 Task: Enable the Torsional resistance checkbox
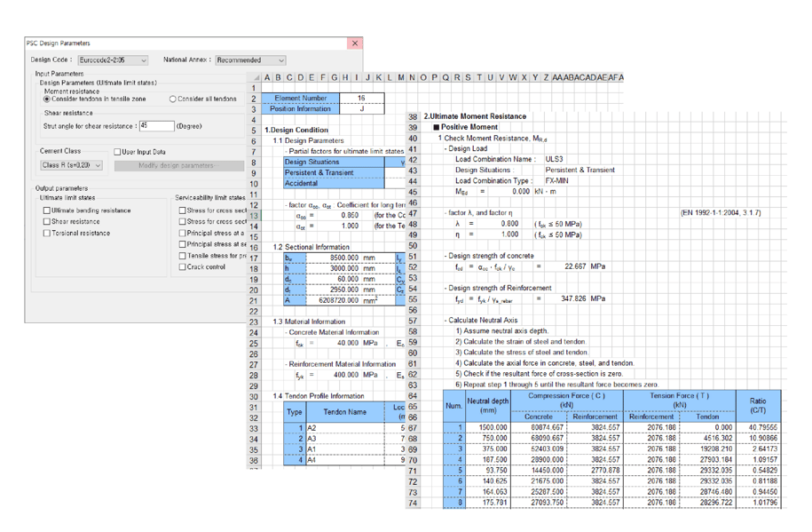pos(48,234)
